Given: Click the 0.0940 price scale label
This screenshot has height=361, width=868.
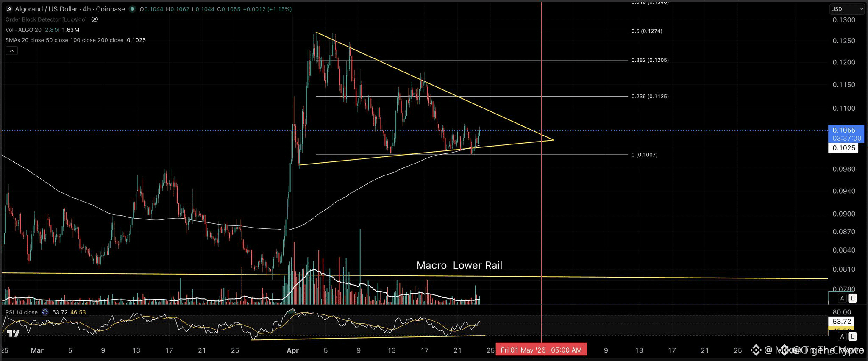Looking at the screenshot, I should coord(844,191).
